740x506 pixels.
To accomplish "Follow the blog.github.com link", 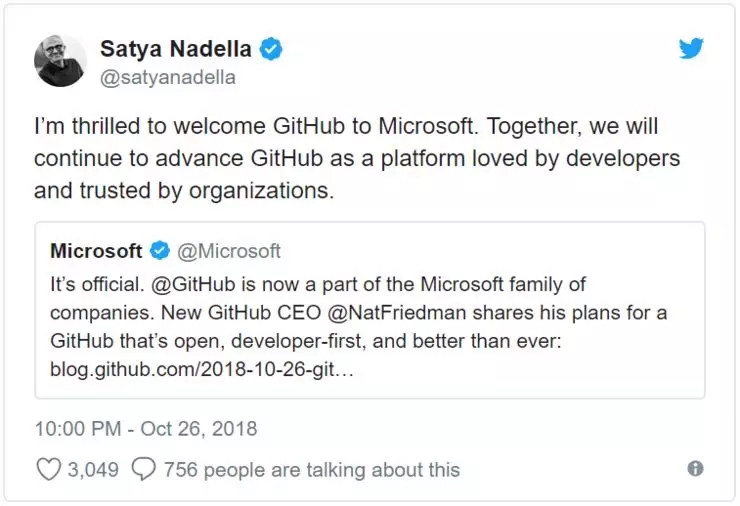I will [202, 369].
